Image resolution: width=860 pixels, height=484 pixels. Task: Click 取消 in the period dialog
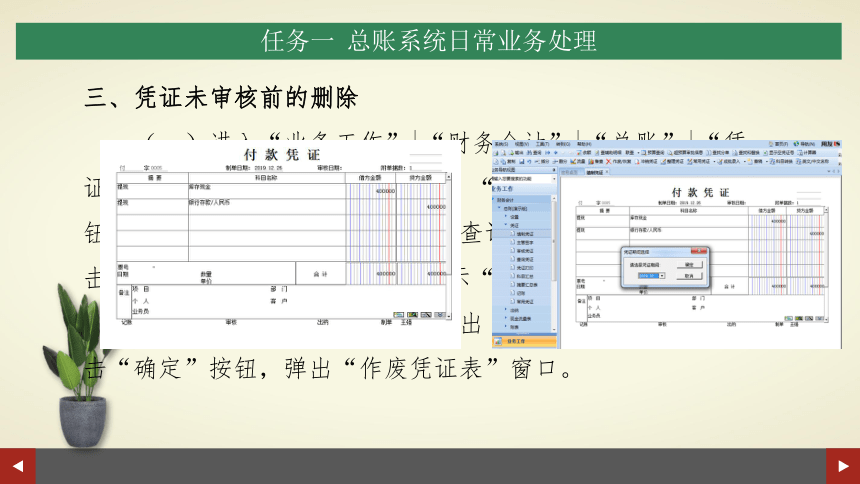689,276
